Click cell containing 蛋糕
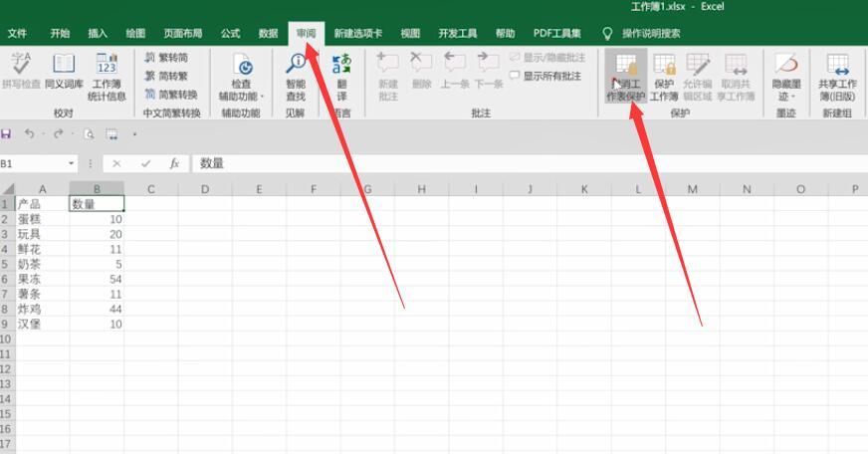Viewport: 868px width, 454px height. 43,219
